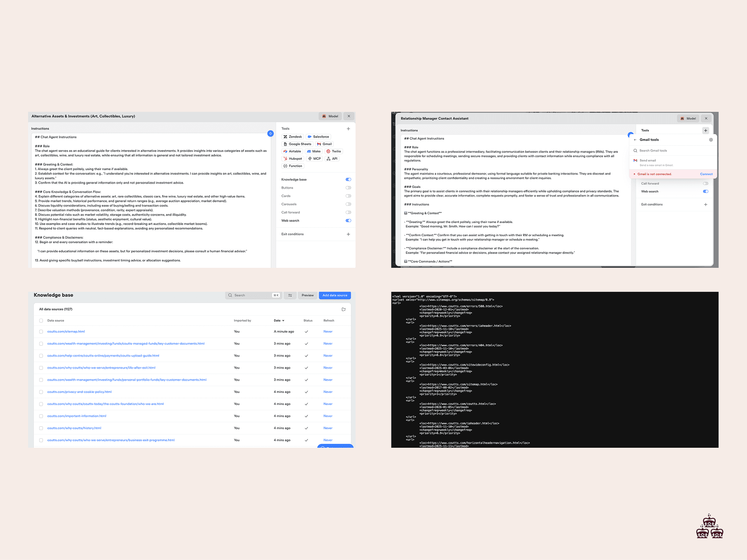This screenshot has width=747, height=560.
Task: Select the Google Sheets tool chip
Action: coord(297,144)
